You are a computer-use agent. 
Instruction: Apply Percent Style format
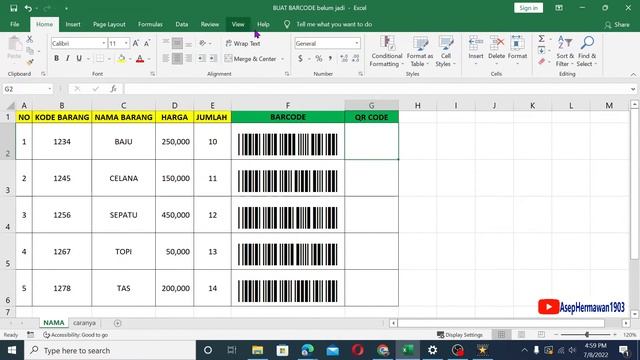(318, 59)
